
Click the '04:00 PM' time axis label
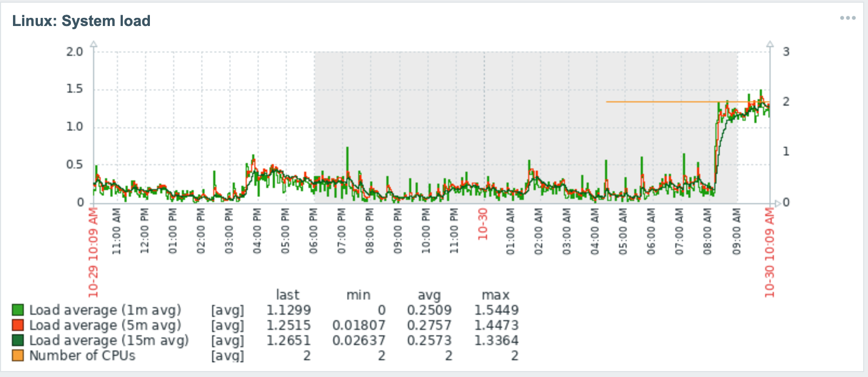[257, 232]
